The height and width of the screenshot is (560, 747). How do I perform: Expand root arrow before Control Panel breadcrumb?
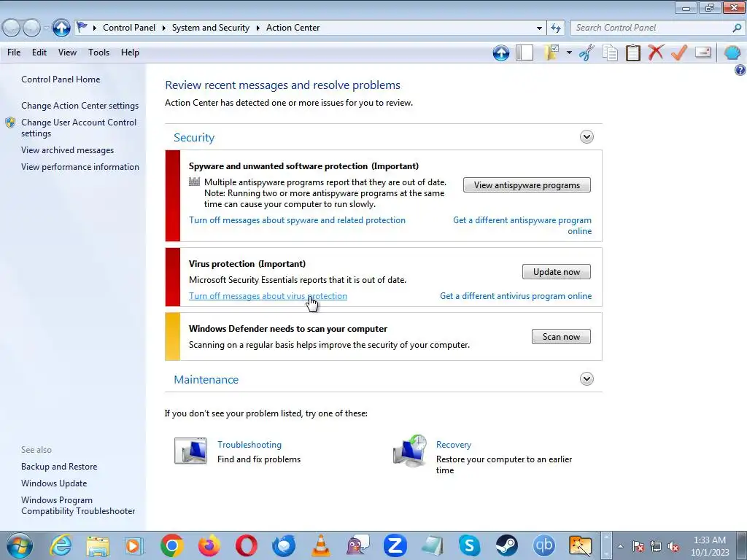tap(94, 28)
